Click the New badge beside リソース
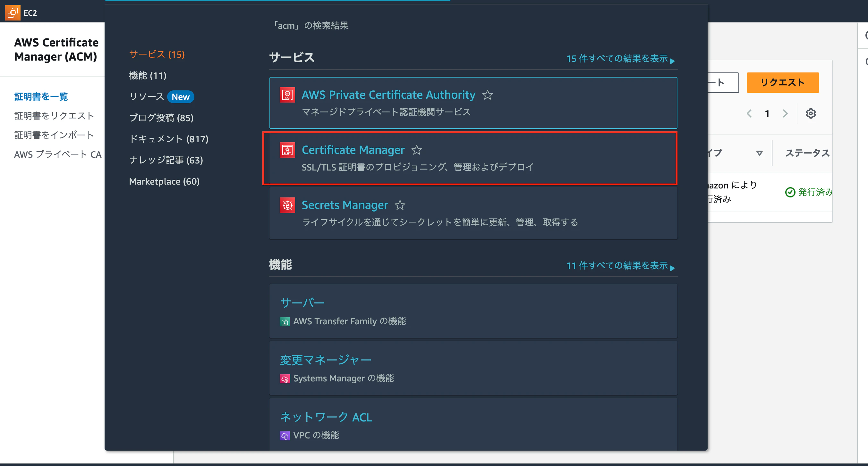This screenshot has width=868, height=466. (181, 97)
